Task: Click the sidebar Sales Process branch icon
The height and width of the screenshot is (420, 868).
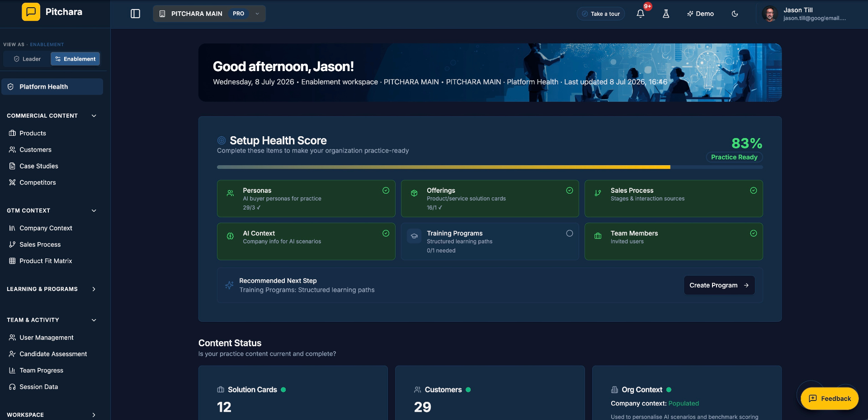Action: tap(12, 244)
